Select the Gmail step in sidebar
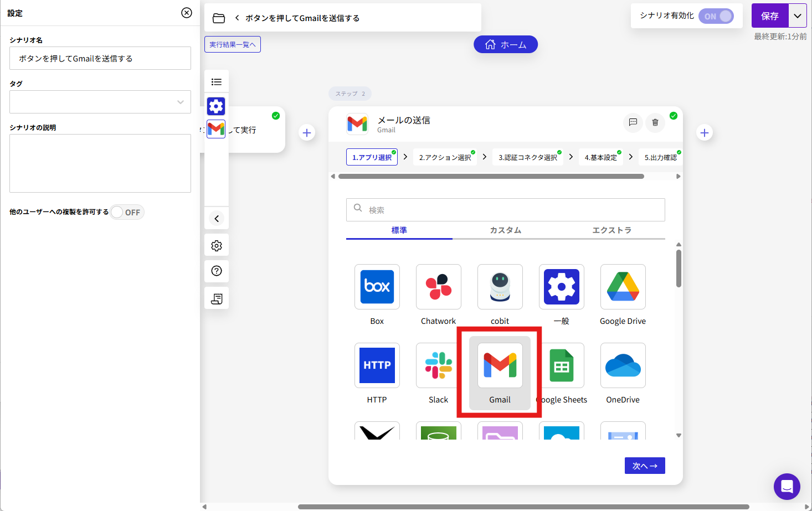The width and height of the screenshot is (812, 511). [x=216, y=129]
